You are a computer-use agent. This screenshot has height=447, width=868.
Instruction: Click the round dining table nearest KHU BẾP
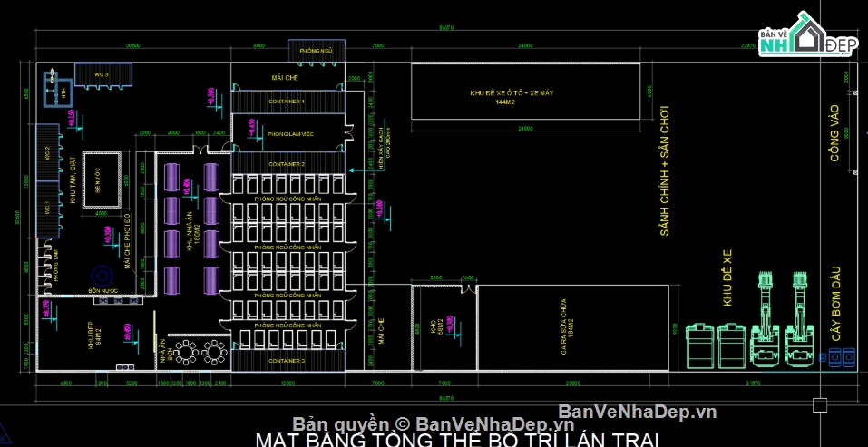[x=187, y=352]
